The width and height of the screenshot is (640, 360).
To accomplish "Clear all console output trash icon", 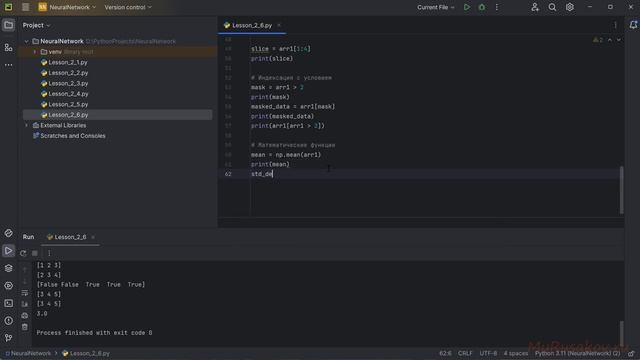I will click(x=25, y=327).
